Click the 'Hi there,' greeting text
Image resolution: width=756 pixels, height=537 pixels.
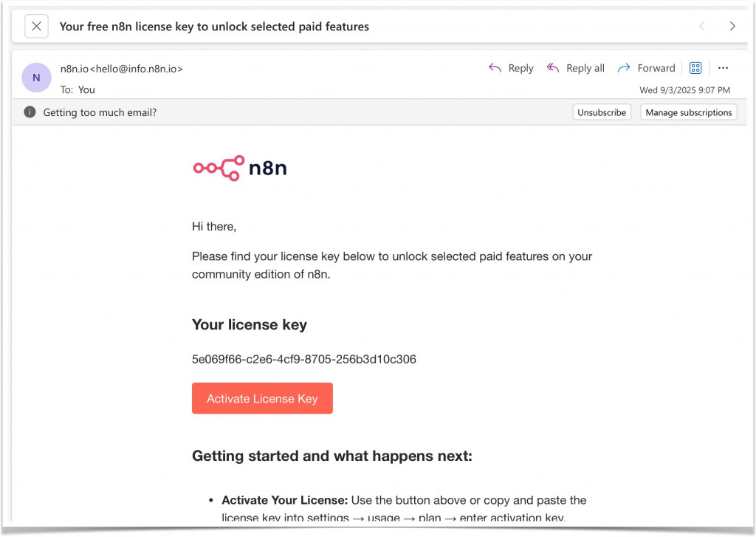(x=214, y=227)
